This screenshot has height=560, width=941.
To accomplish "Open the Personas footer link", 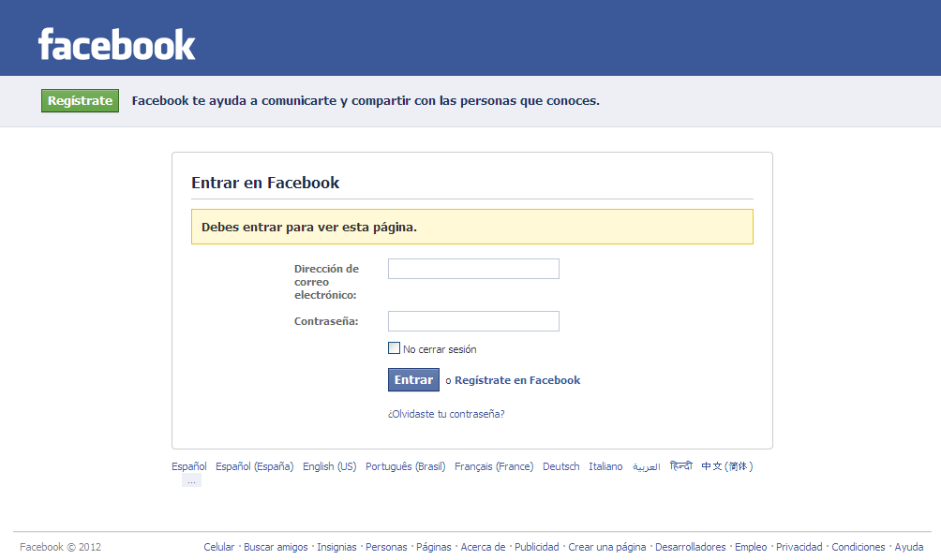I will pos(386,547).
